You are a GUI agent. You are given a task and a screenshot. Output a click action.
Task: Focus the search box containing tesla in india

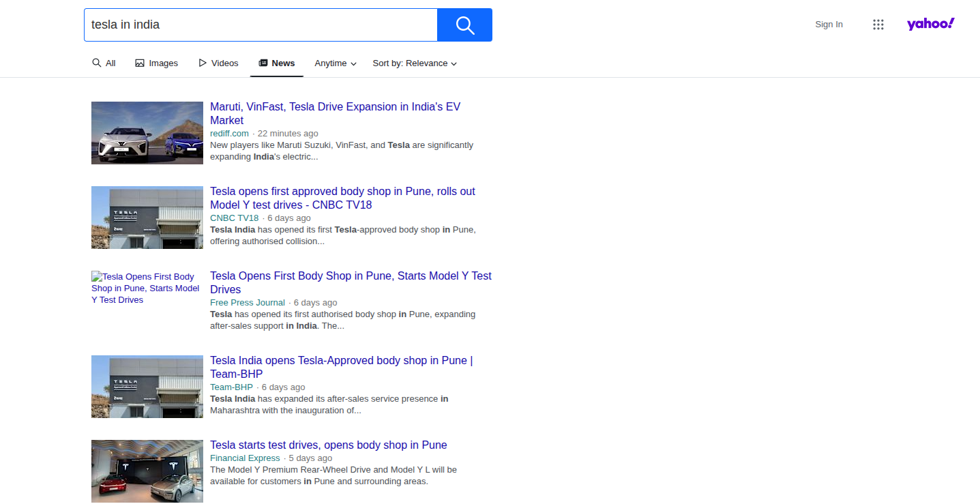(x=261, y=25)
